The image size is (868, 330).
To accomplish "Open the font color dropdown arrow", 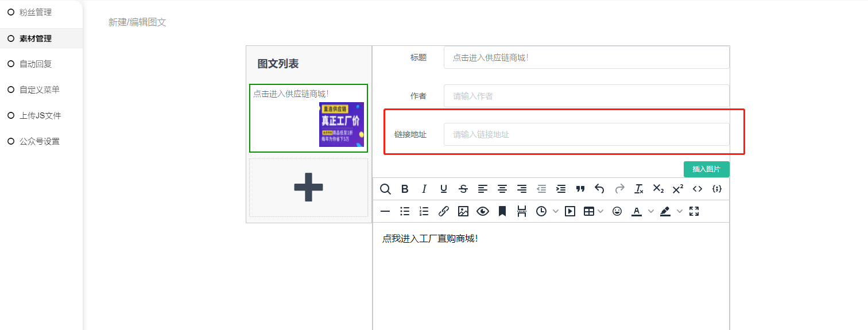I will [650, 211].
